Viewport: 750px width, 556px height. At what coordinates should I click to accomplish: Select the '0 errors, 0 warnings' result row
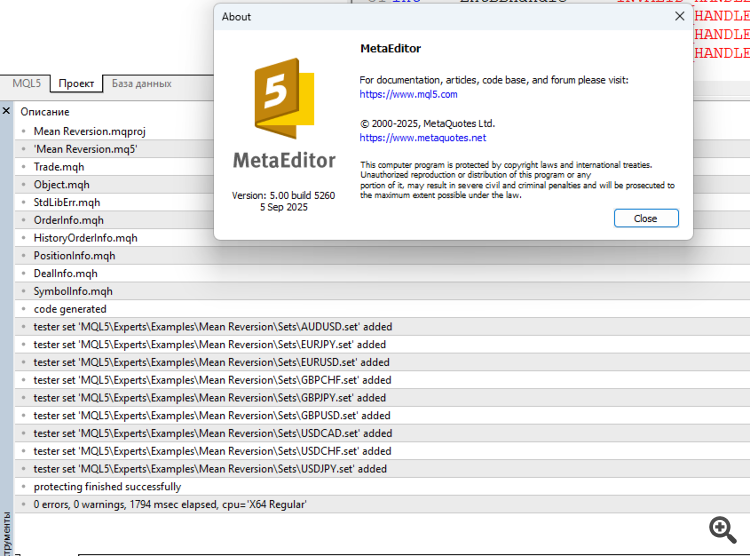pyautogui.click(x=382, y=504)
